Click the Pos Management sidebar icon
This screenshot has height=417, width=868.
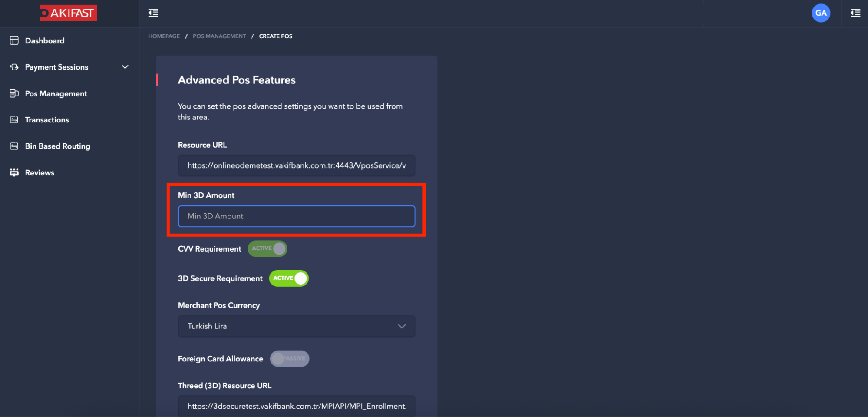click(x=14, y=93)
